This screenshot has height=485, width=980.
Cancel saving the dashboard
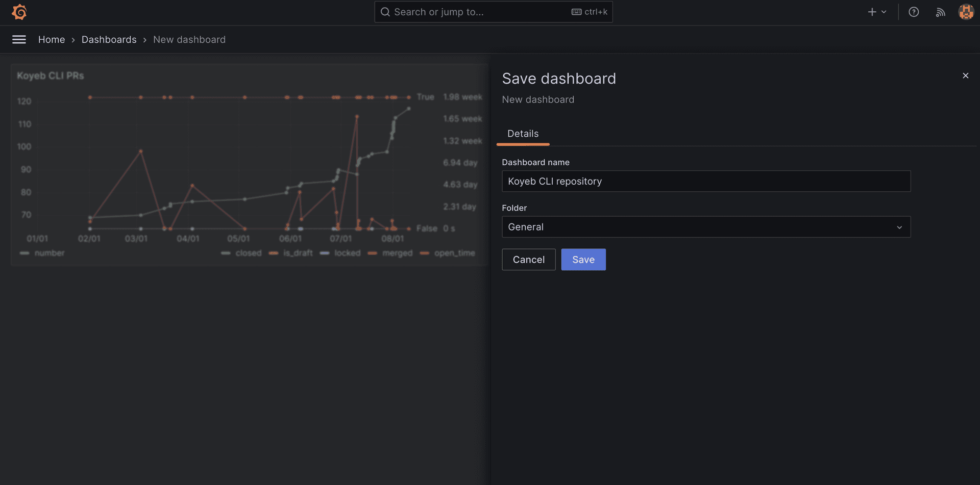point(528,259)
